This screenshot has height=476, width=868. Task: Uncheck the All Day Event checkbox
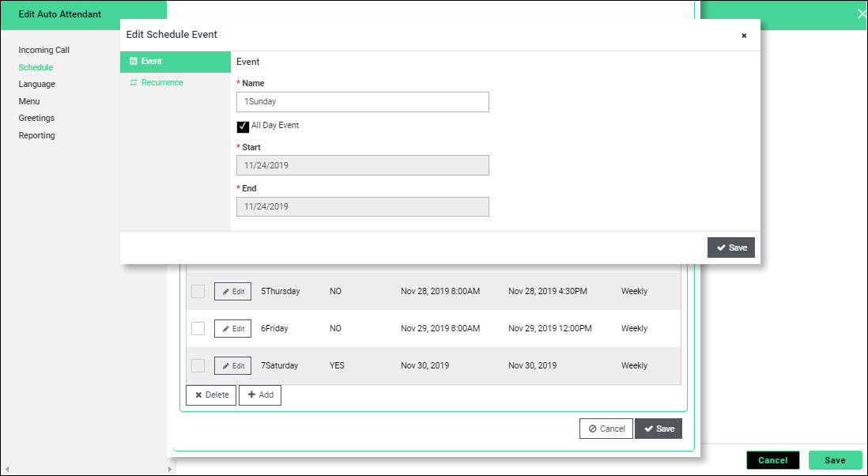coord(243,127)
